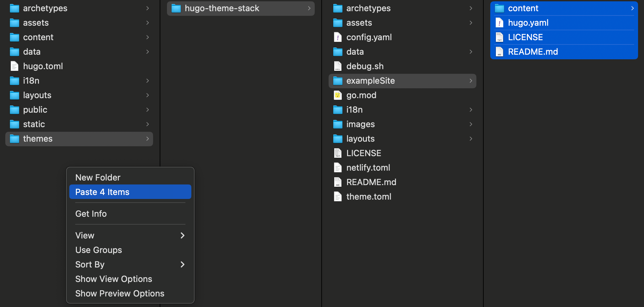Open Show View Options

[x=113, y=279]
